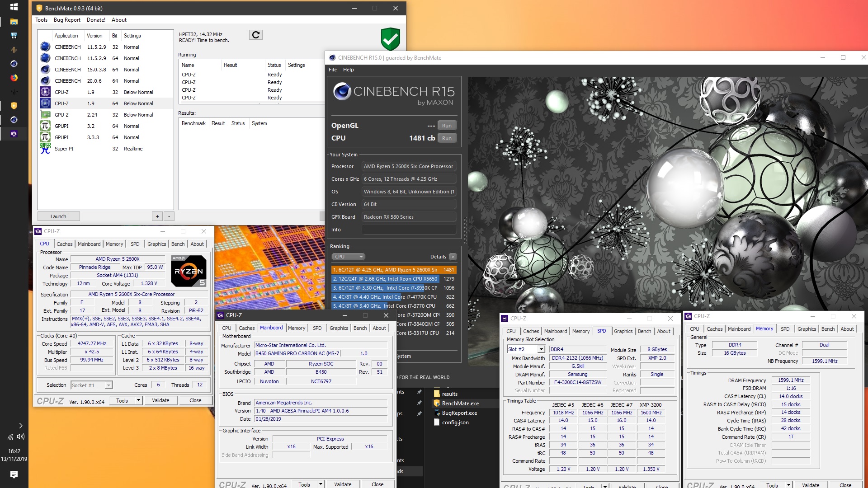The width and height of the screenshot is (868, 488).
Task: Select BenchMate.exe file icon in Explorer
Action: click(437, 403)
